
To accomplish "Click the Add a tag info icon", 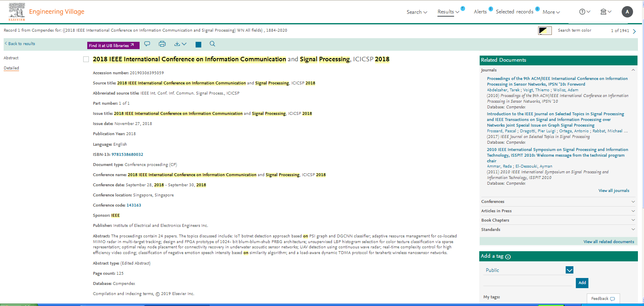I will coord(508,256).
